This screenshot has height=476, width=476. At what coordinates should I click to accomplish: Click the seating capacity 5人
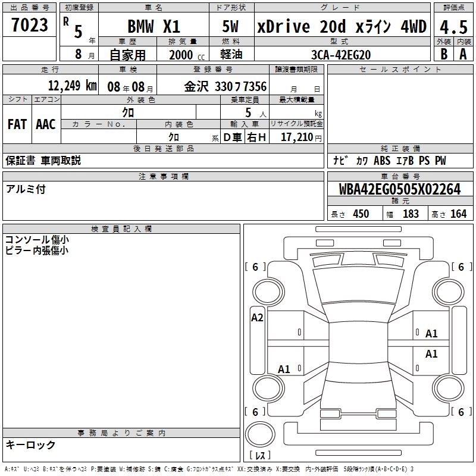coord(256,113)
